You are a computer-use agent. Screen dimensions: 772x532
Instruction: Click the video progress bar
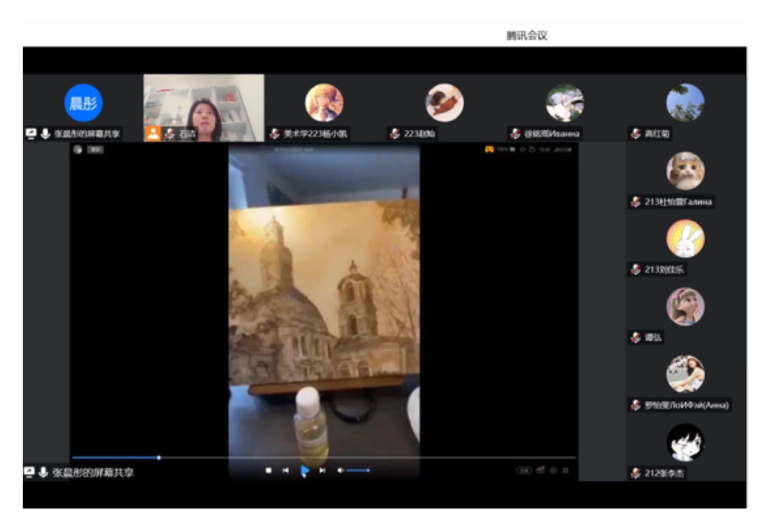pos(323,458)
